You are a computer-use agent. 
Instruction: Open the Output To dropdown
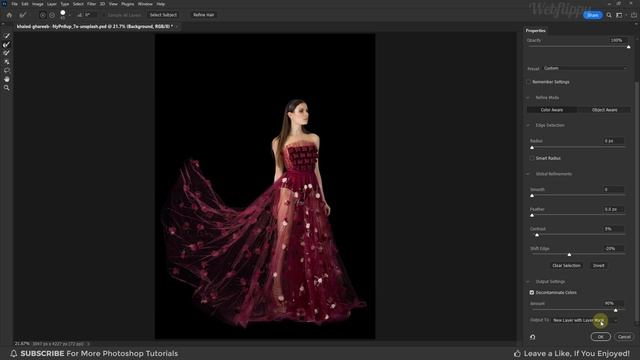(x=585, y=320)
